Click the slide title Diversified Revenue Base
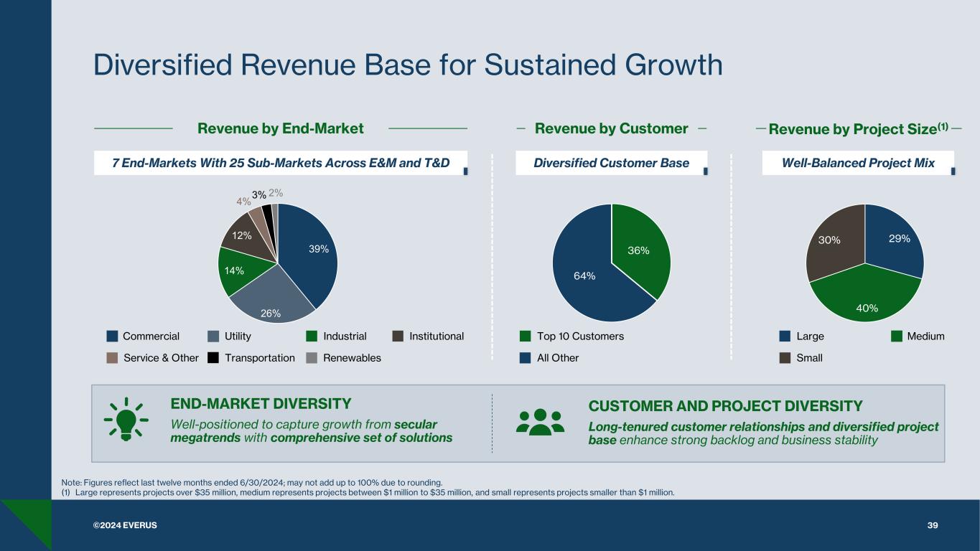 [408, 65]
